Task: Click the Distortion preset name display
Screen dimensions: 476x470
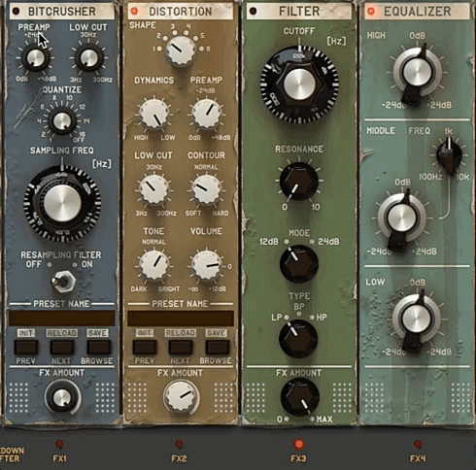Action: (x=181, y=319)
